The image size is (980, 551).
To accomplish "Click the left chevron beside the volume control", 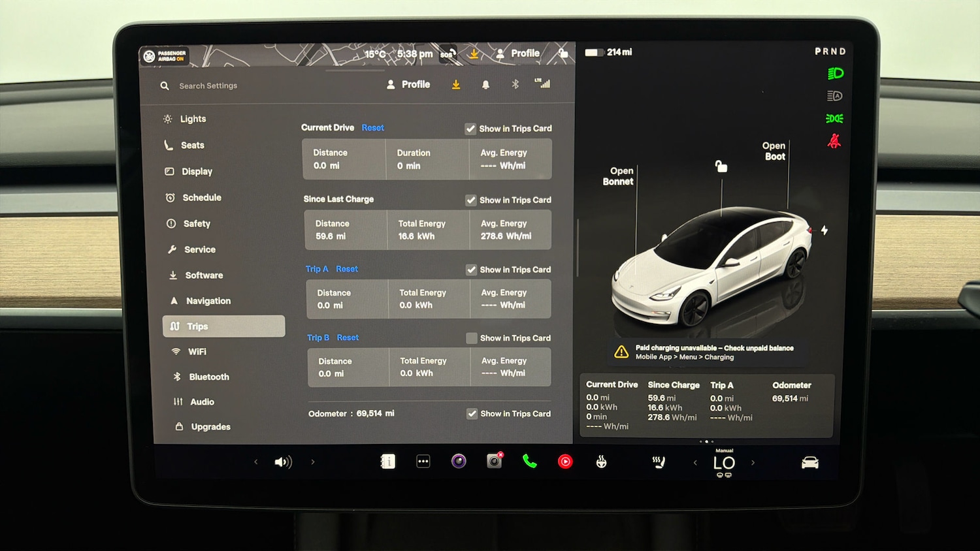I will [x=255, y=462].
